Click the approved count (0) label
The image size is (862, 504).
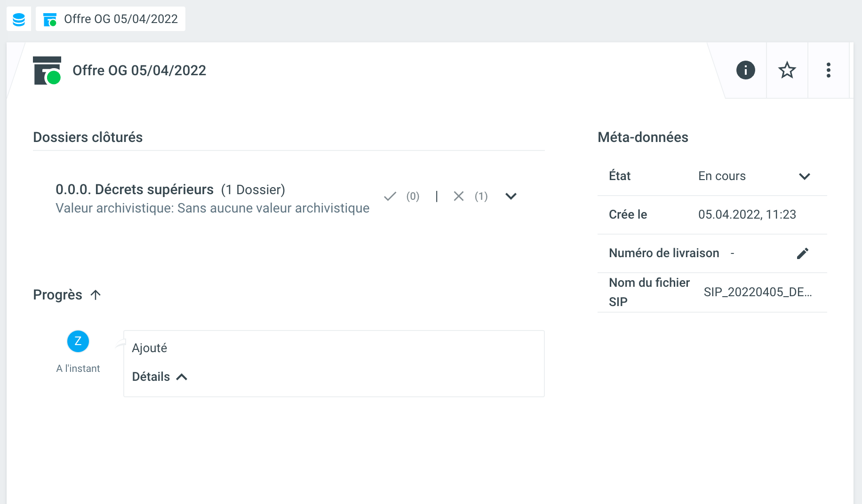[x=413, y=197]
